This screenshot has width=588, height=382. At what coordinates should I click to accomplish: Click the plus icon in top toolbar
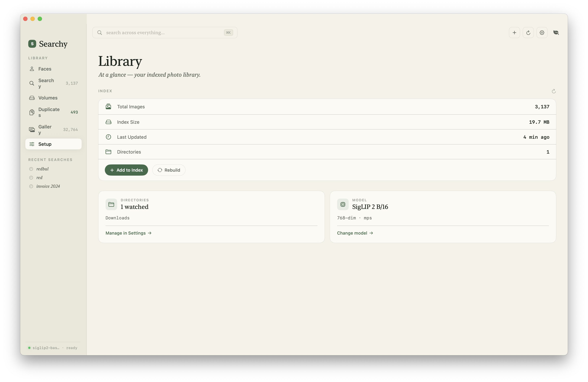pyautogui.click(x=514, y=33)
